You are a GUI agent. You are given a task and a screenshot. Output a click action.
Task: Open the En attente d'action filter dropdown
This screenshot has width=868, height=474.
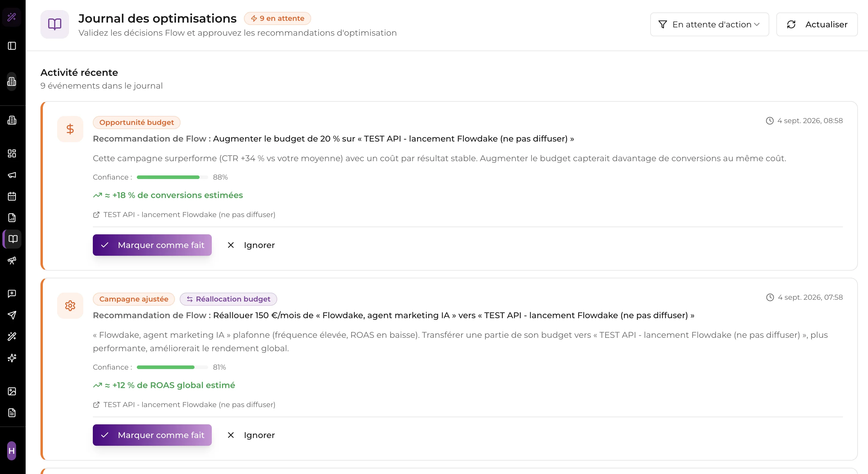pos(710,24)
